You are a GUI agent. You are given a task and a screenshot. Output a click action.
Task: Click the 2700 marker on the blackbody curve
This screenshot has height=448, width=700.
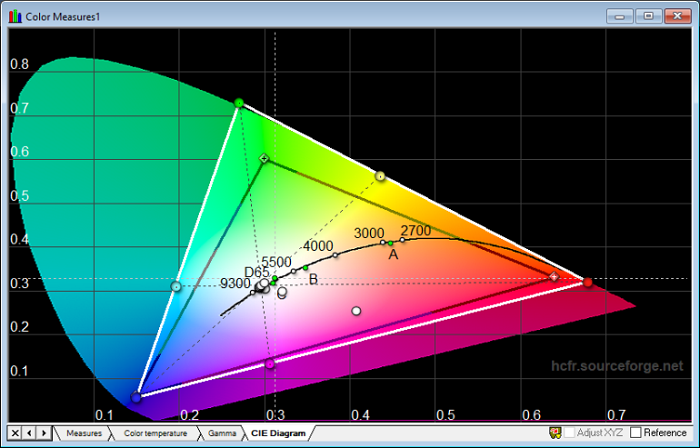(403, 239)
